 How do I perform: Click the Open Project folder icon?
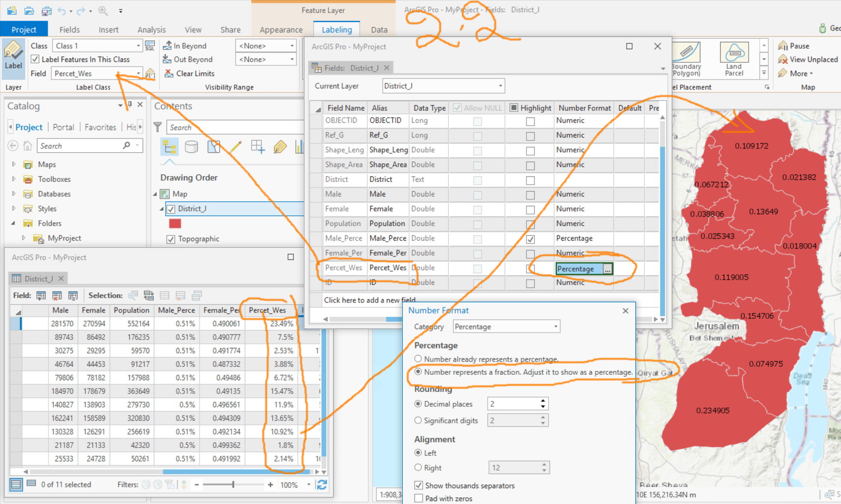pos(29,10)
